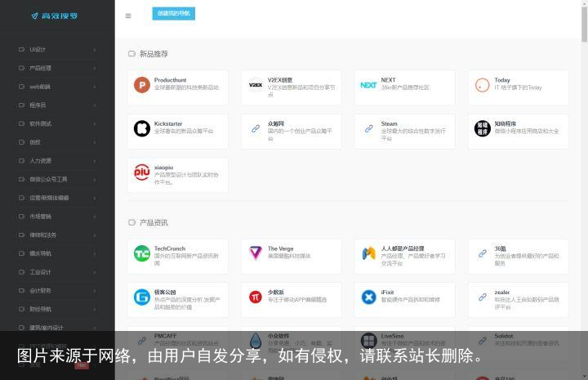Open the NEXT cyan logo

(x=368, y=85)
